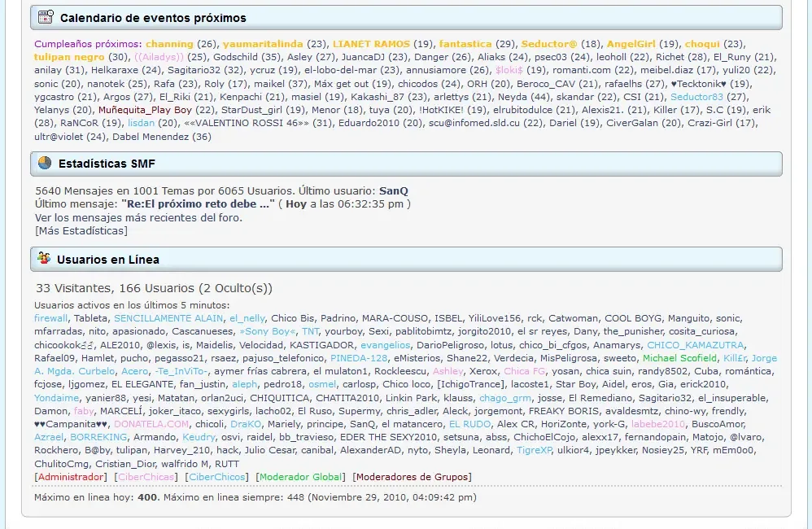View PINEDA-128's profile
This screenshot has width=812, height=529.
click(x=359, y=358)
